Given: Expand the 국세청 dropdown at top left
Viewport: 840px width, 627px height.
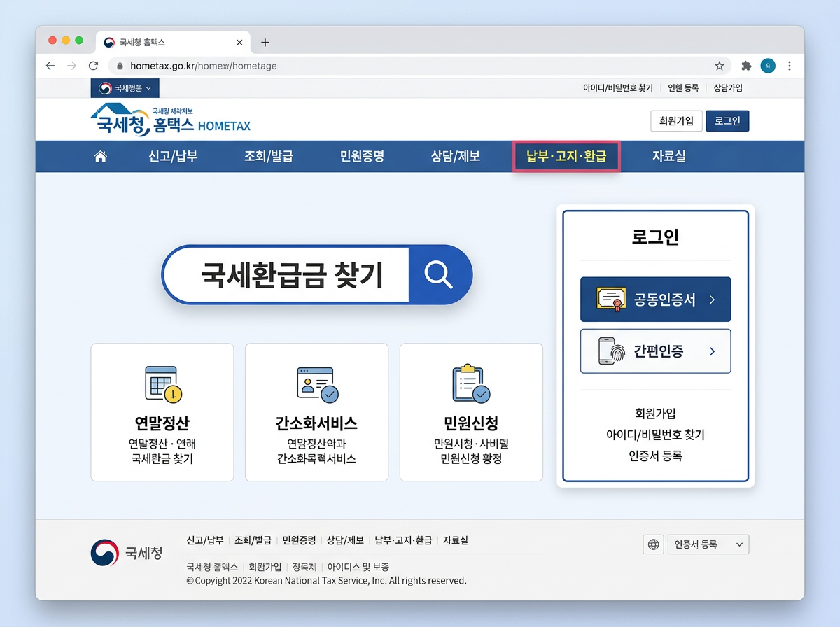Looking at the screenshot, I should pyautogui.click(x=125, y=88).
